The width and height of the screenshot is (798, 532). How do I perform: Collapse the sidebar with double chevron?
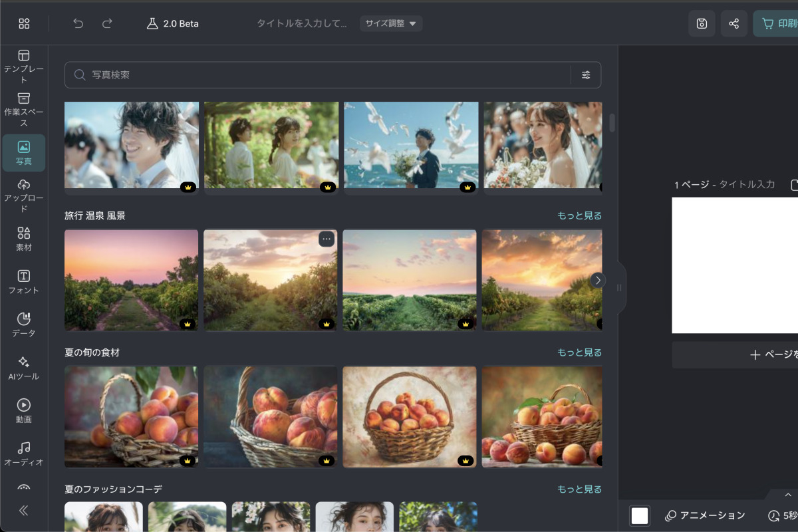[24, 511]
